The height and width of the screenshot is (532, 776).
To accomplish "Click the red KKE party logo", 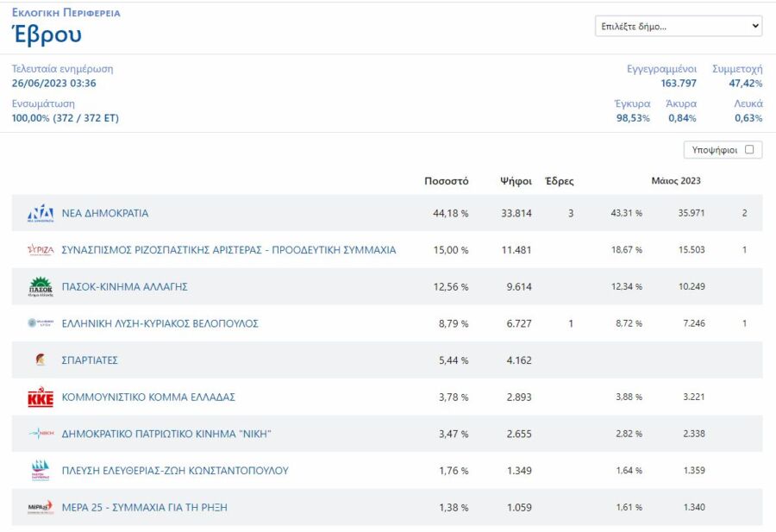I will [41, 397].
